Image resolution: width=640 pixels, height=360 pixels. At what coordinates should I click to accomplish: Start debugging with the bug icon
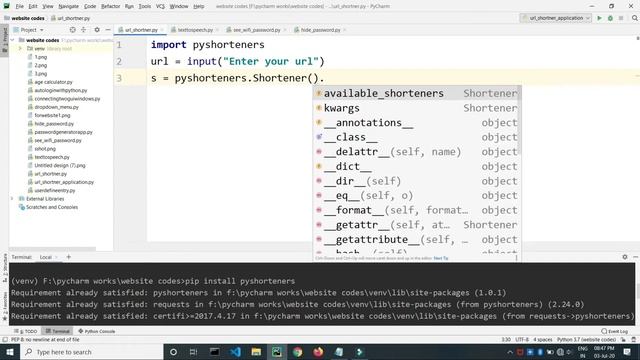610,18
